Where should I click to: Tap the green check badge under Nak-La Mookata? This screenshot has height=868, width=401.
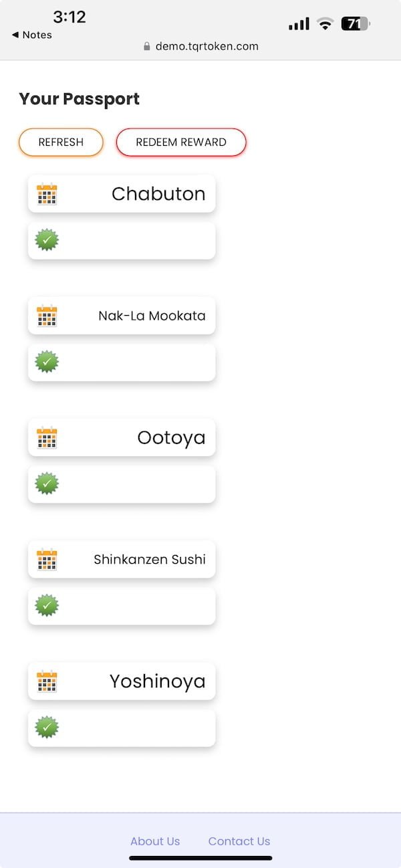[47, 362]
